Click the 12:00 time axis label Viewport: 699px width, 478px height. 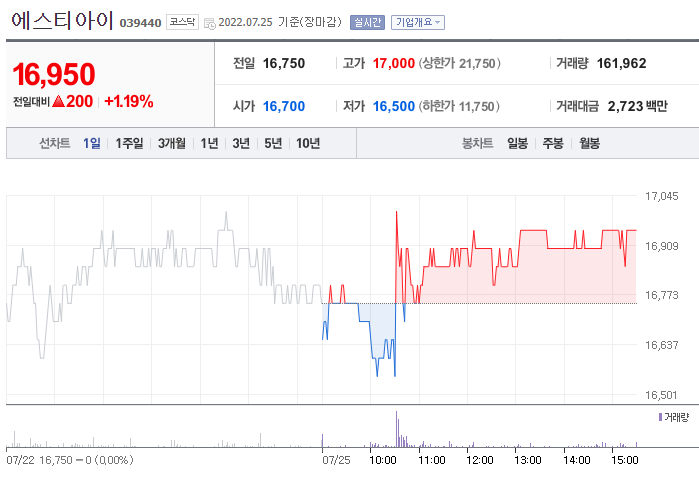click(480, 460)
